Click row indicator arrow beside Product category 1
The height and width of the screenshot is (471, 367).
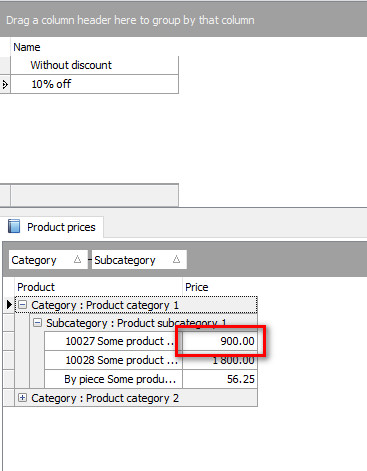tap(9, 304)
